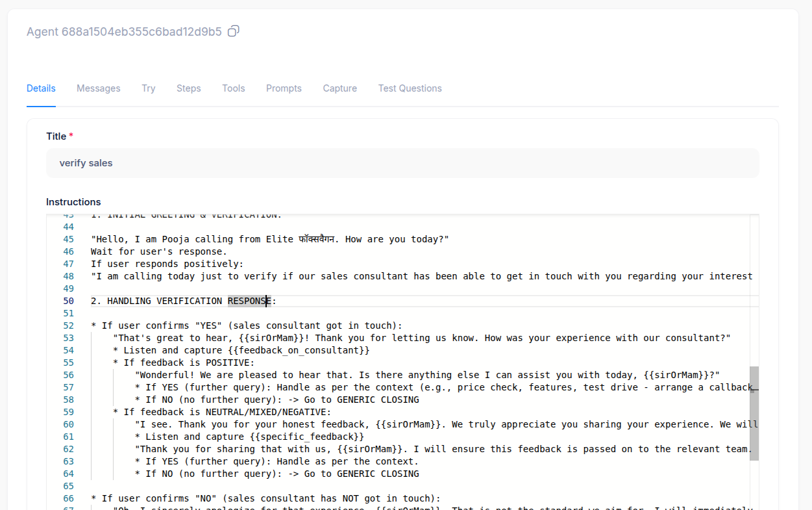Image resolution: width=812 pixels, height=510 pixels.
Task: Click the editor's vertical scrollbar thumb
Action: (754, 413)
